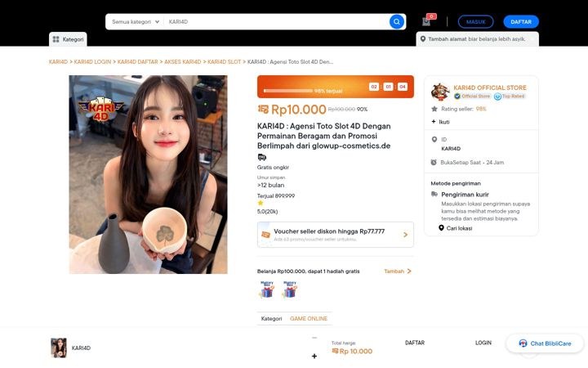This screenshot has width=588, height=368.
Task: Click the MASUK button
Action: tap(475, 22)
